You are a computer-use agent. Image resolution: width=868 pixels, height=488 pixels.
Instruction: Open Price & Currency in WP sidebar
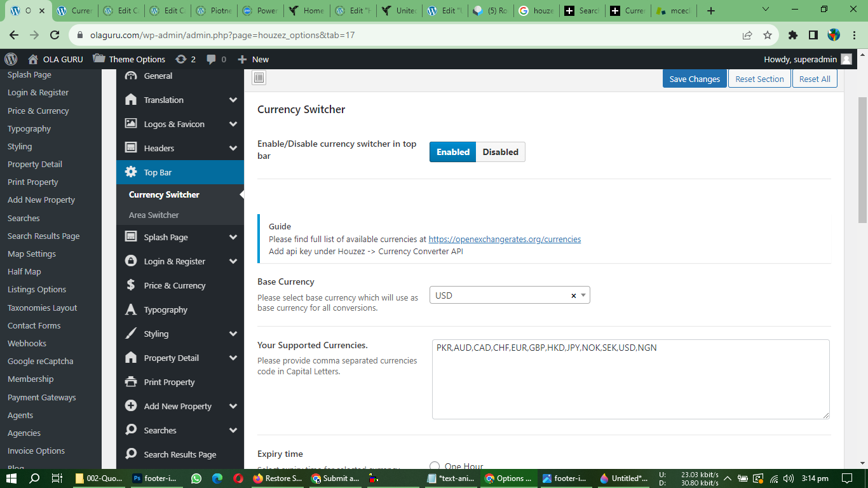[x=38, y=111]
